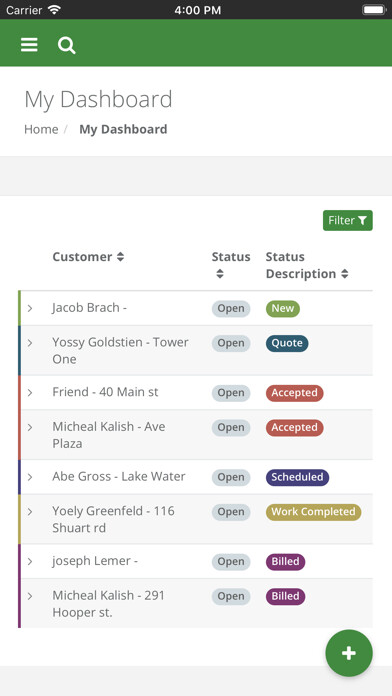Sort by Status Description column
The height and width of the screenshot is (696, 392).
pyautogui.click(x=307, y=265)
